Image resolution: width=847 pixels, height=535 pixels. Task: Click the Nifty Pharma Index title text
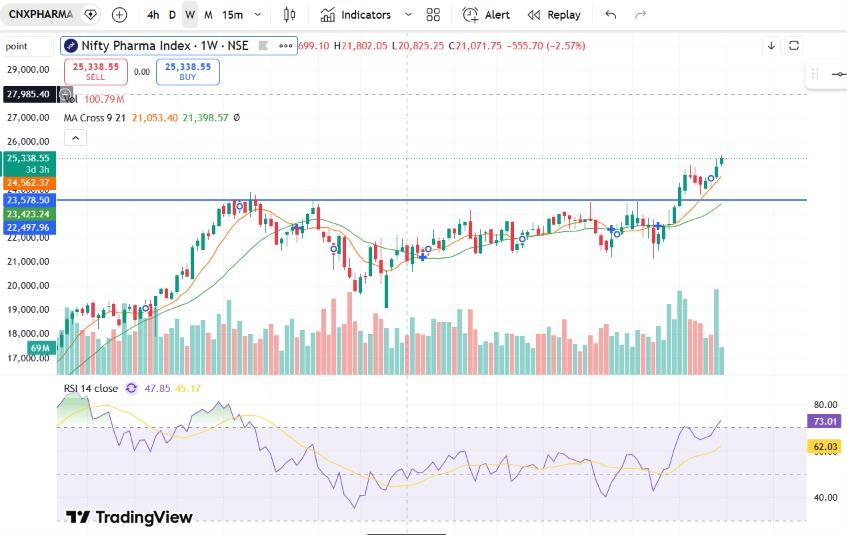point(165,46)
